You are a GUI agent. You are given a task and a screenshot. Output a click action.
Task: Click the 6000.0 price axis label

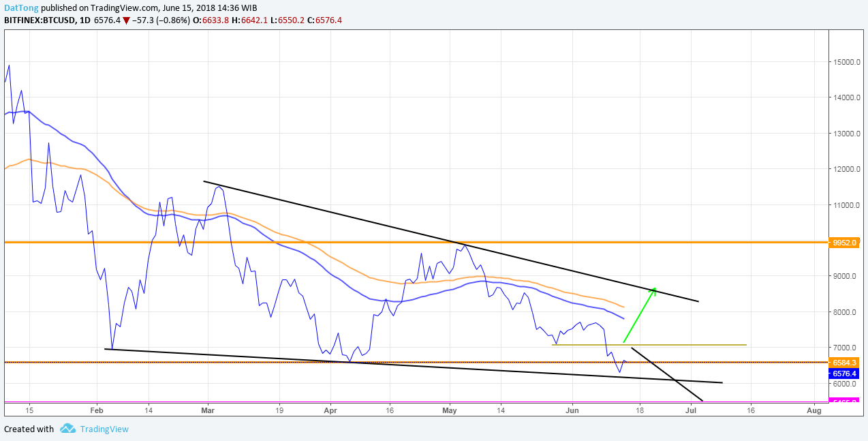(x=846, y=384)
